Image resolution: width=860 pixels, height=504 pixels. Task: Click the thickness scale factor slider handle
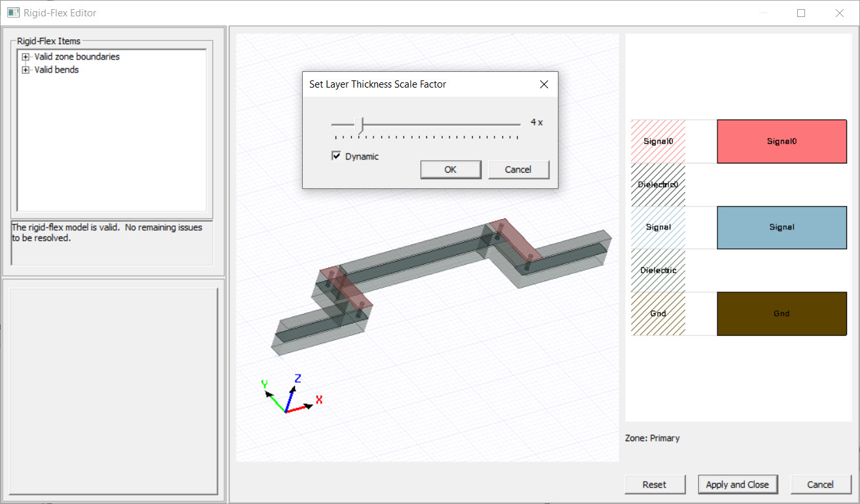pos(360,122)
